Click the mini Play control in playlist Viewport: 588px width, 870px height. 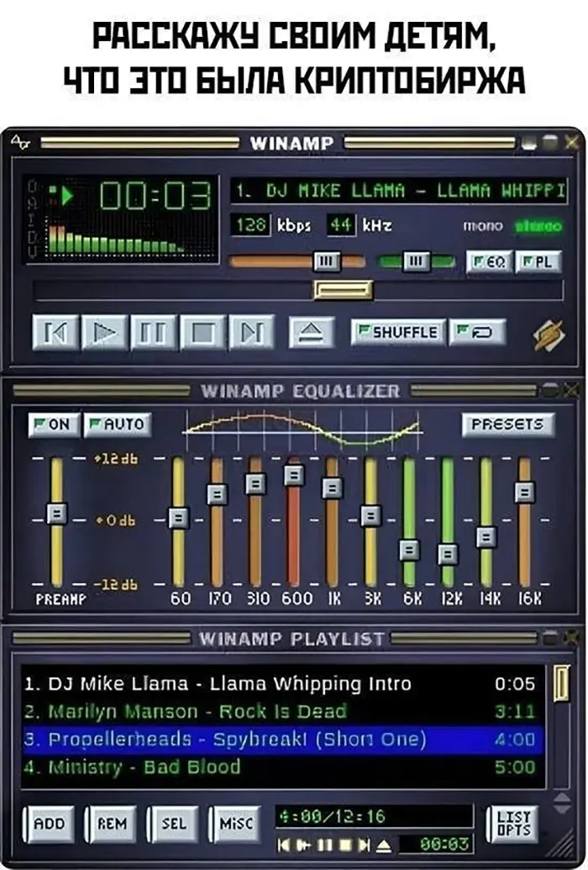pos(303,843)
